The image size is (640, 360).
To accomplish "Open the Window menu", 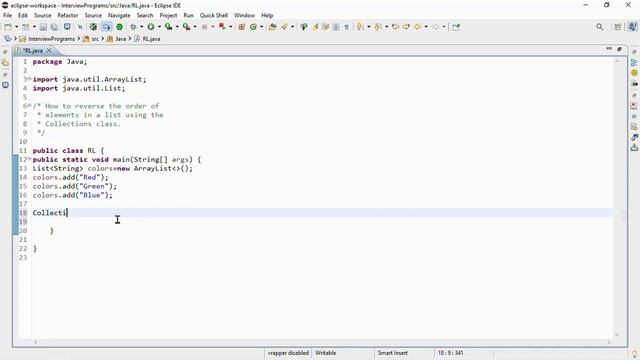I will [244, 16].
